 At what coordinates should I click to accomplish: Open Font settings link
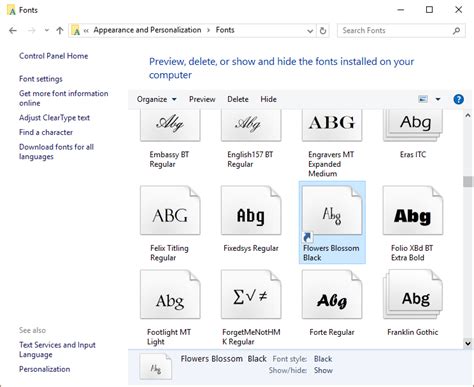pos(41,79)
